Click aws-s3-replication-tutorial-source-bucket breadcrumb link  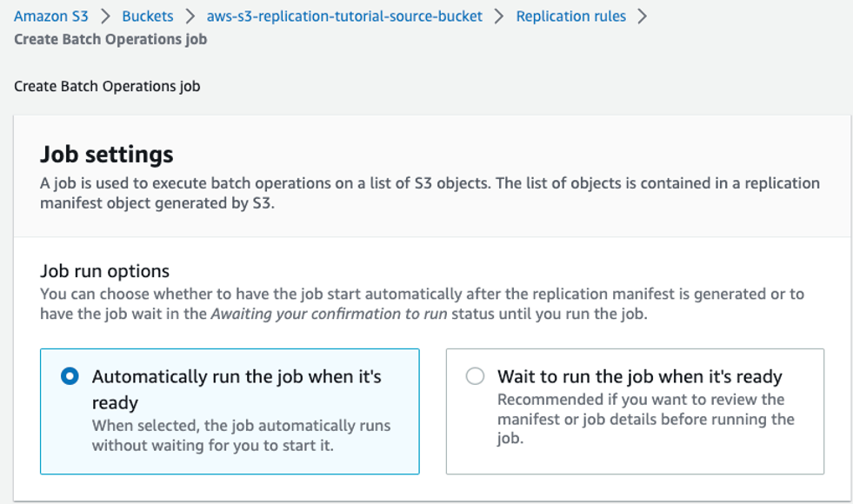coord(343,16)
